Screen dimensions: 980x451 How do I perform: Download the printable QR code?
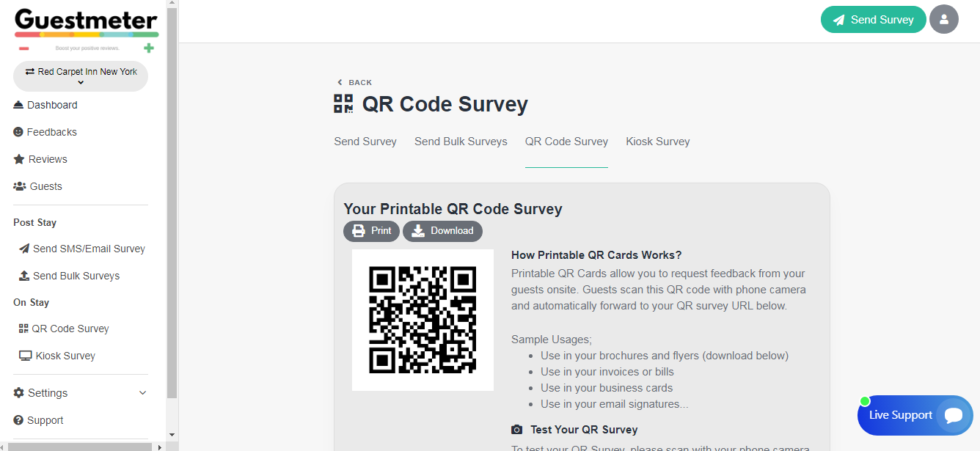[442, 231]
